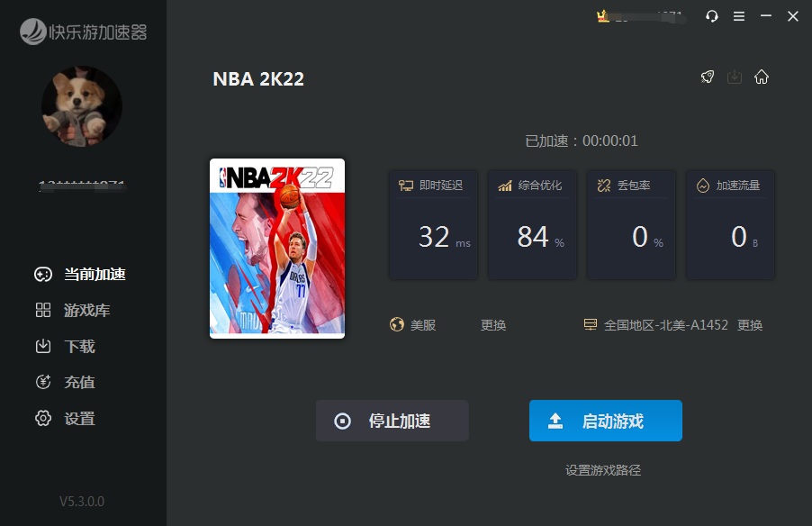The width and height of the screenshot is (812, 526).
Task: Click the corgi profile avatar
Action: [x=82, y=106]
